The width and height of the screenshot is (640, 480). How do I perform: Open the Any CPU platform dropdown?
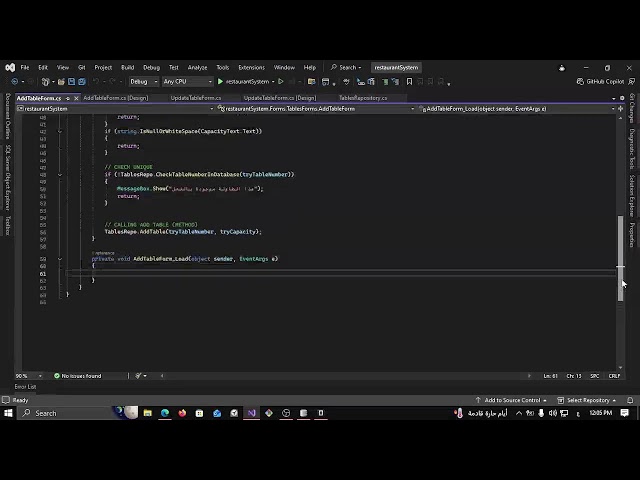pos(188,82)
